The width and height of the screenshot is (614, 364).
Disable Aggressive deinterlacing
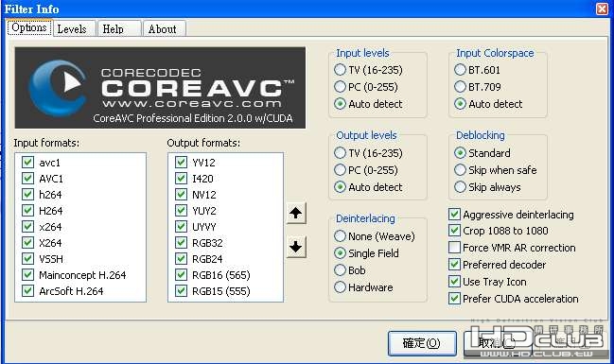tap(454, 214)
